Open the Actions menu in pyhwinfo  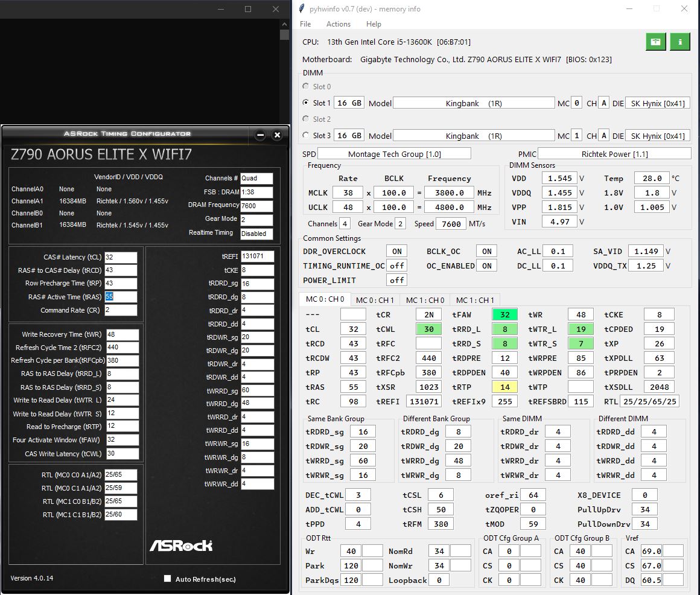[339, 24]
